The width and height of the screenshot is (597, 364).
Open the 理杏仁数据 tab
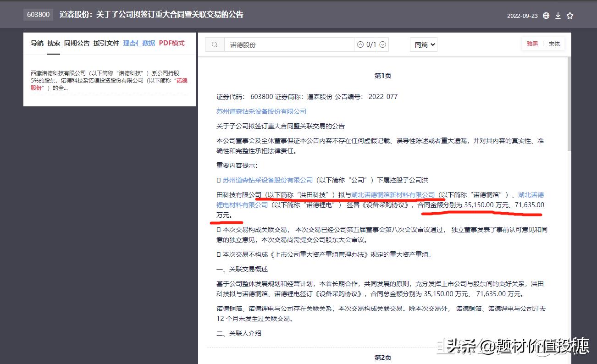[139, 43]
